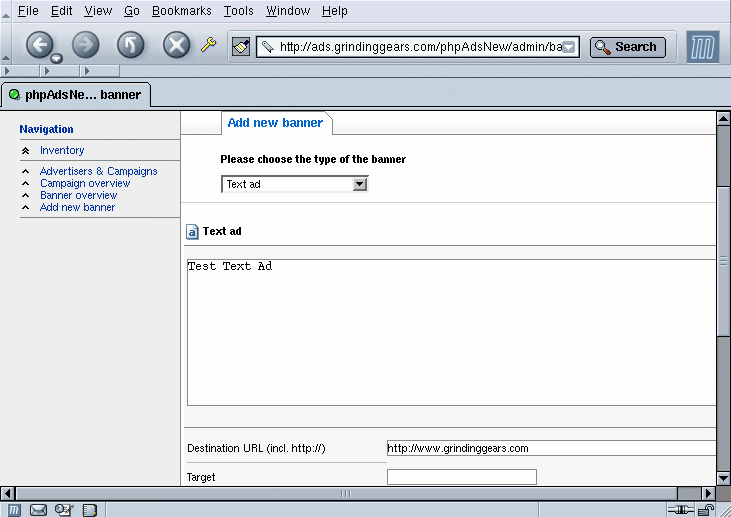Image resolution: width=731 pixels, height=517 pixels.
Task: Click the Search button
Action: click(x=628, y=47)
